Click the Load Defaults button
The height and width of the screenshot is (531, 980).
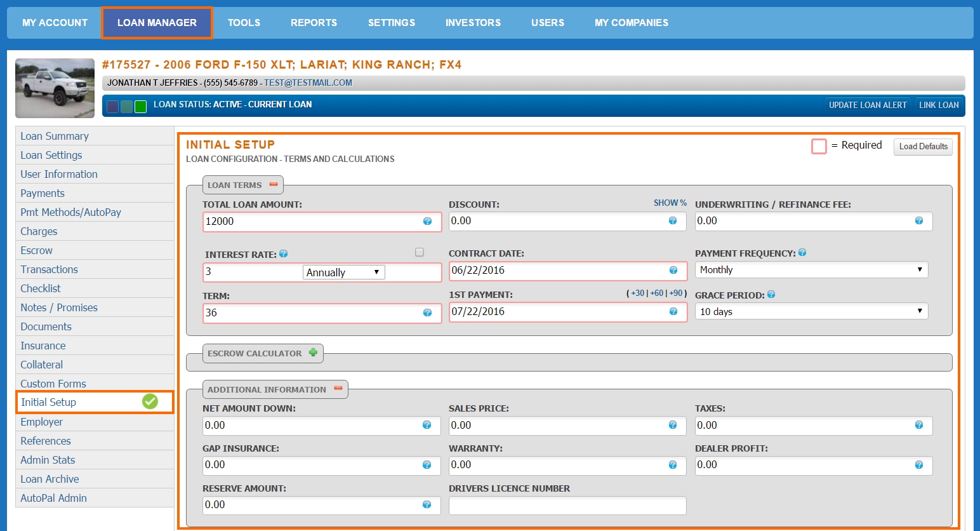(x=923, y=147)
